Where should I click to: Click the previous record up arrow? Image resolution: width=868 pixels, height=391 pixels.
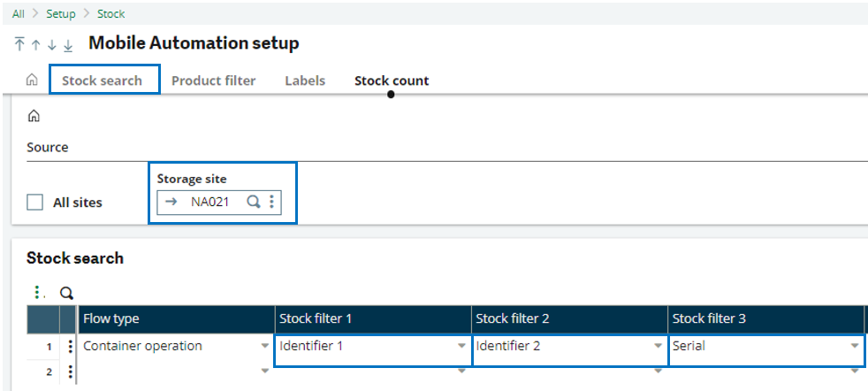(x=35, y=44)
